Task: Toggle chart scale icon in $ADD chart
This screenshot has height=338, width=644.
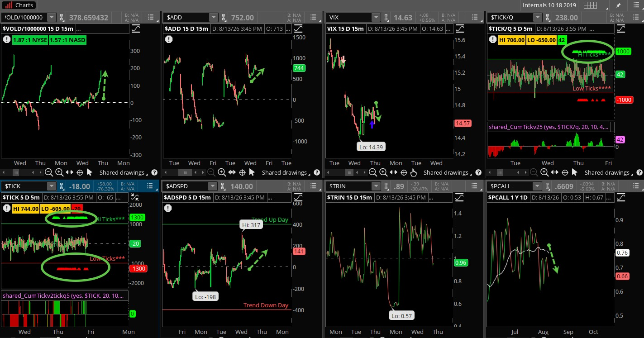Action: [x=298, y=29]
